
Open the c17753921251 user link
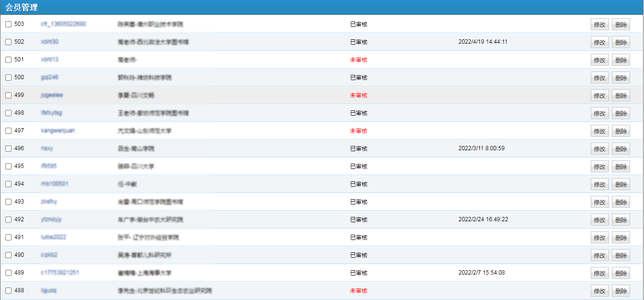(x=60, y=273)
